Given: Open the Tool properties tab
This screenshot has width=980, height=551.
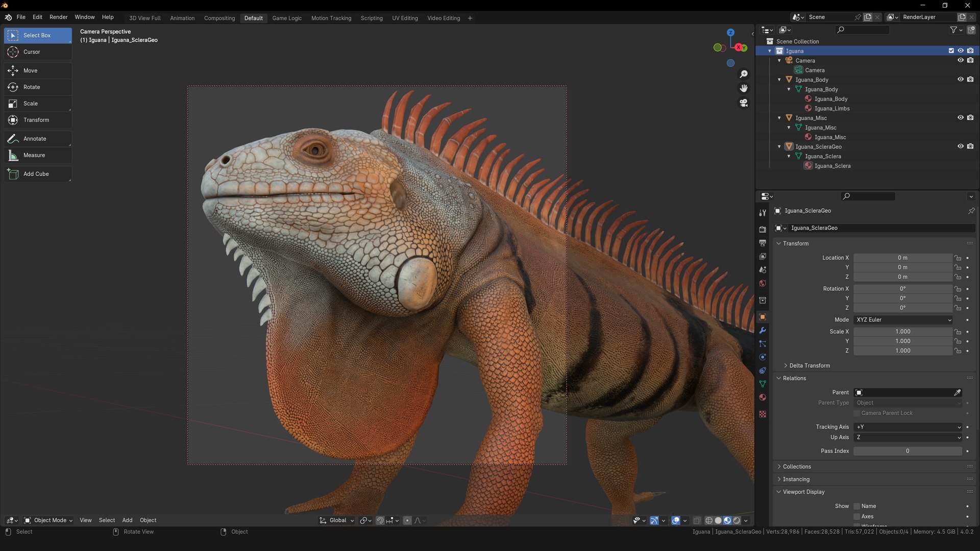Looking at the screenshot, I should (x=763, y=213).
